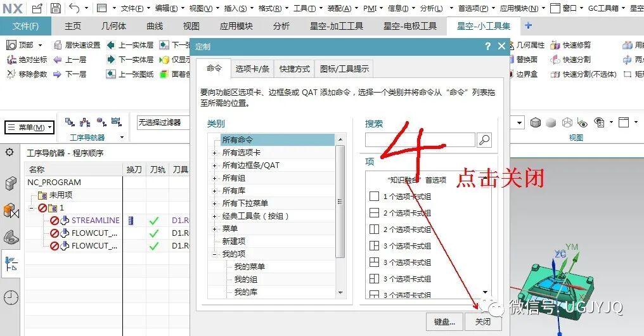Expand the 所有下拉菜单 category
Viewport: 644px width, 336px height.
214,204
